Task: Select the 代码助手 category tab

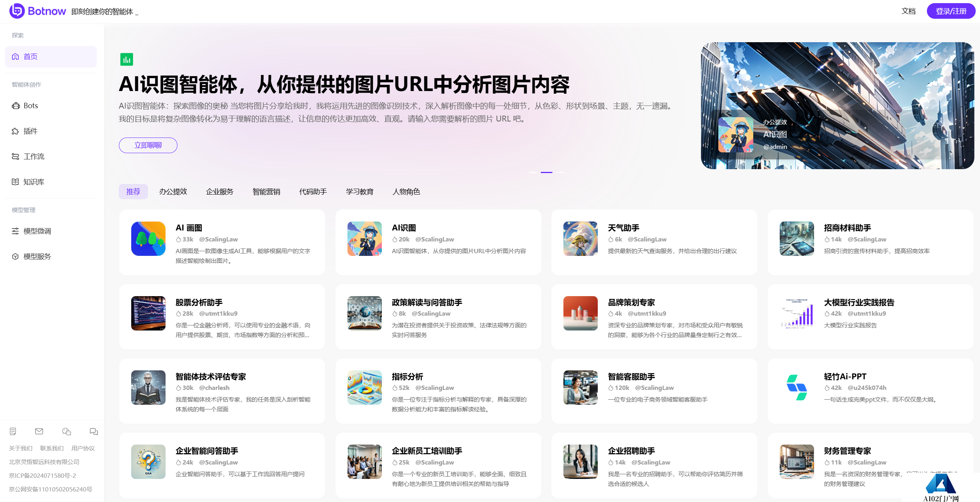Action: click(x=313, y=191)
